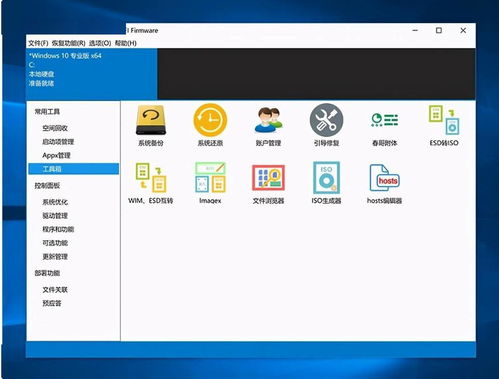The image size is (499, 379).
Task: Go to 启动项管理 startup management
Action: tap(58, 142)
